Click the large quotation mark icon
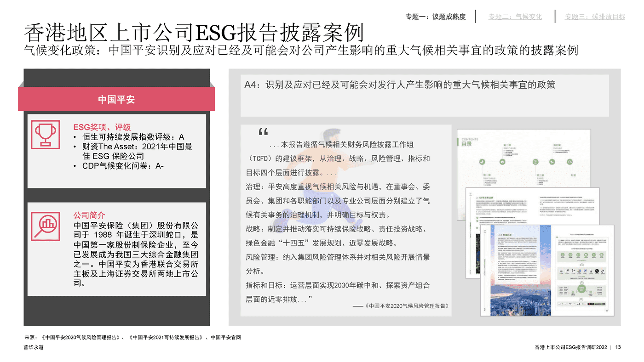This screenshot has width=644, height=362. (263, 132)
